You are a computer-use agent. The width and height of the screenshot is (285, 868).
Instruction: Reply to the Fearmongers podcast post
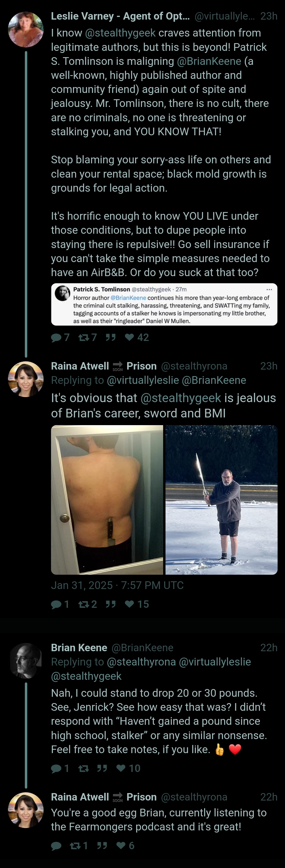(56, 845)
